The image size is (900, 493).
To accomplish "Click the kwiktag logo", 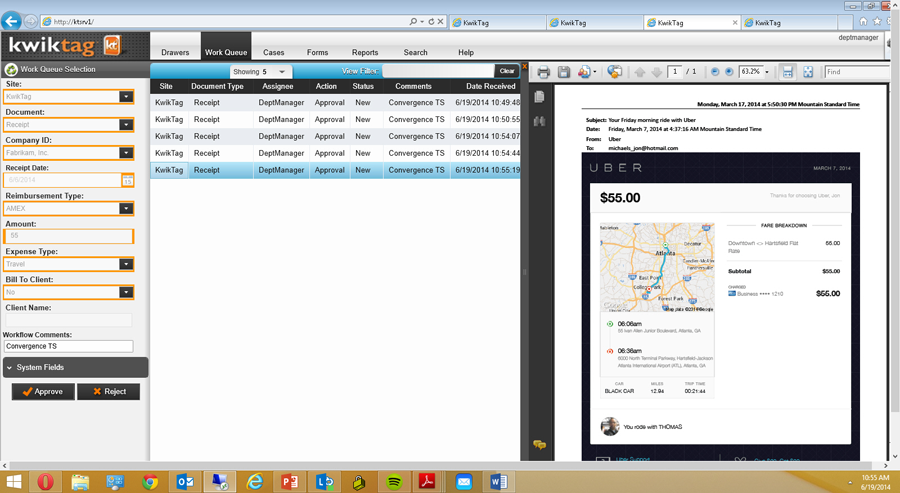I will click(65, 45).
